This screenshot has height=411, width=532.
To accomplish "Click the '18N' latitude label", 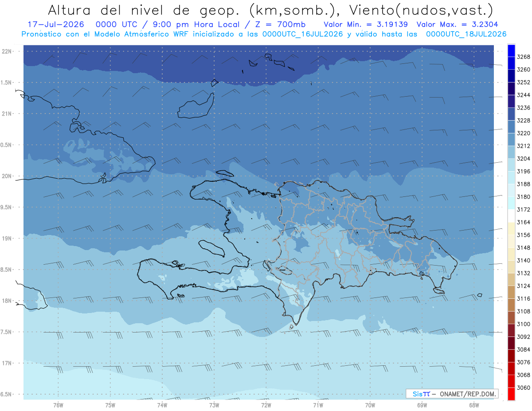I will click(7, 301).
